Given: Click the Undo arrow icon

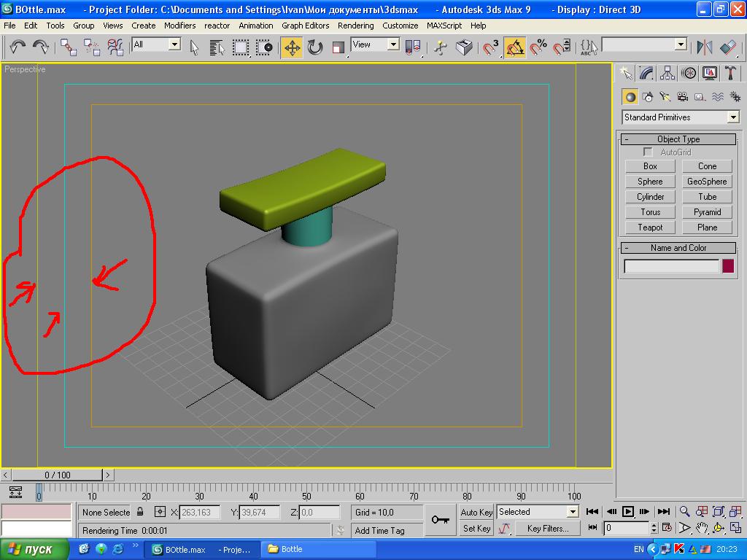Looking at the screenshot, I should (18, 47).
